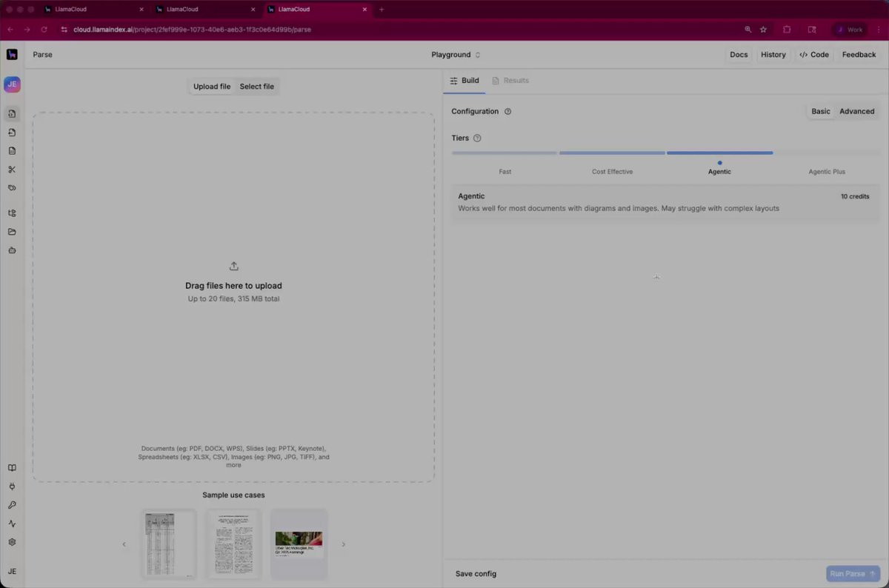Switch configuration to Advanced mode
This screenshot has width=889, height=588.
pyautogui.click(x=857, y=111)
